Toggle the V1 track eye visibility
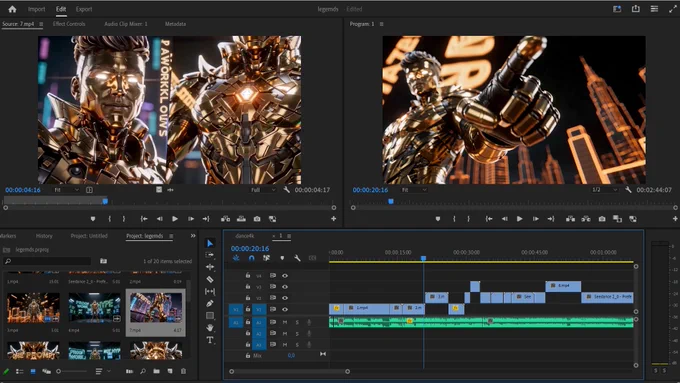680x383 pixels. point(285,309)
